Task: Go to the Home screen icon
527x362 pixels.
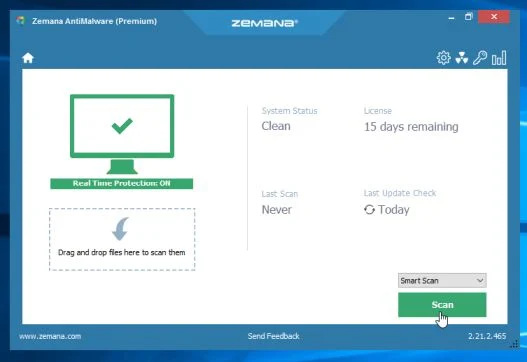Action: click(28, 58)
